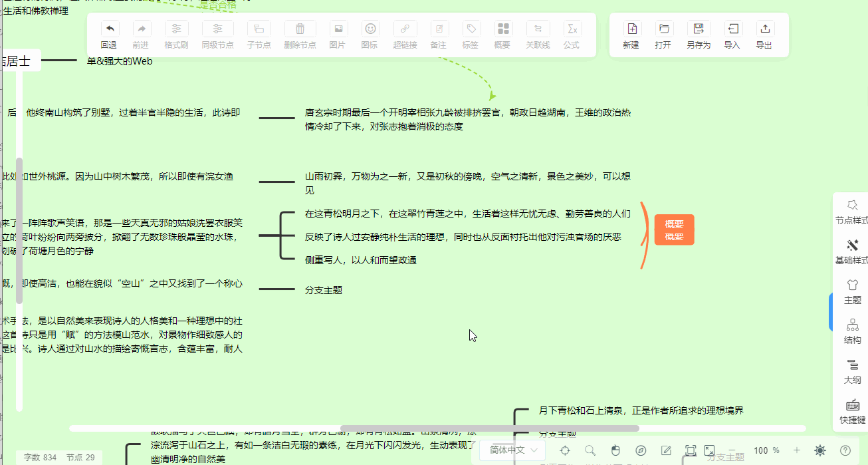This screenshot has width=868, height=465.
Task: Export the mind map via 导出
Action: pos(764,35)
